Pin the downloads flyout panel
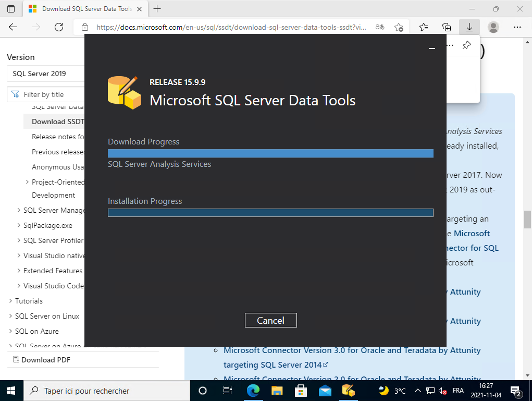 tap(466, 45)
